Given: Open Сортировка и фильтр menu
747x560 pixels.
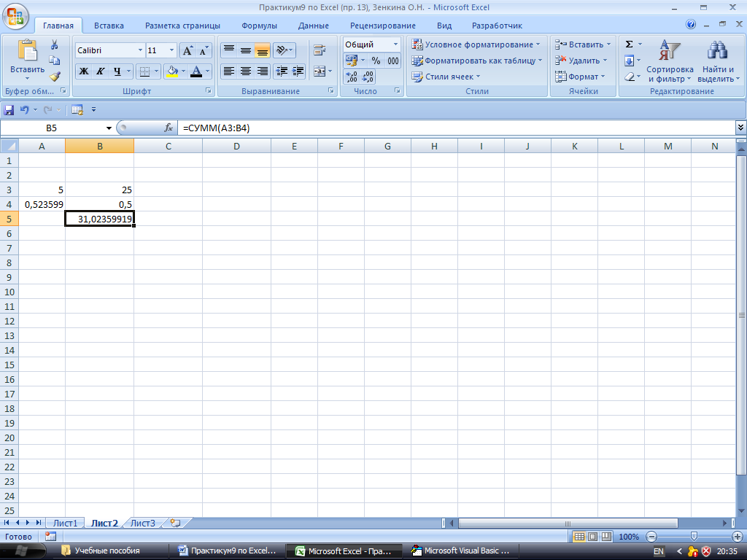Looking at the screenshot, I should pyautogui.click(x=670, y=61).
